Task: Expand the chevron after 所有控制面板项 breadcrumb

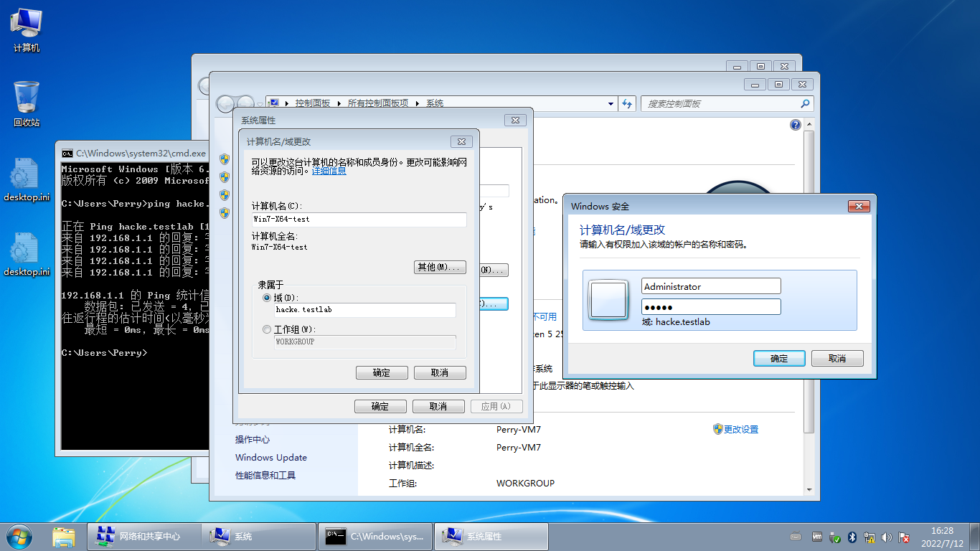Action: pyautogui.click(x=416, y=103)
